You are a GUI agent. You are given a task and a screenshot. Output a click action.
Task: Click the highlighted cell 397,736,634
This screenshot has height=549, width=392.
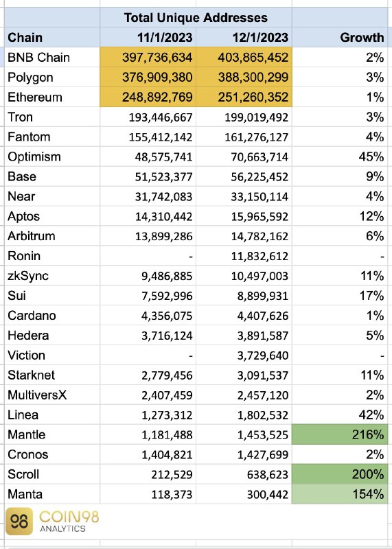coord(148,58)
